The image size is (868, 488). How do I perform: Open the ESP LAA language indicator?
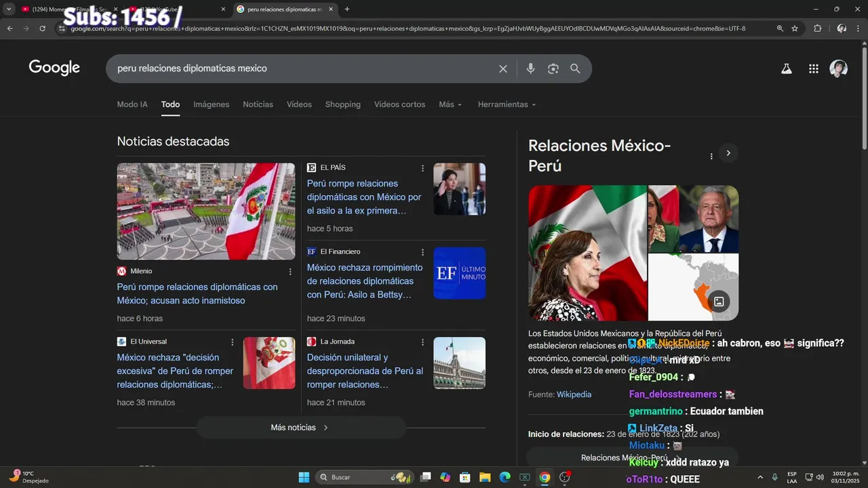coord(792,477)
